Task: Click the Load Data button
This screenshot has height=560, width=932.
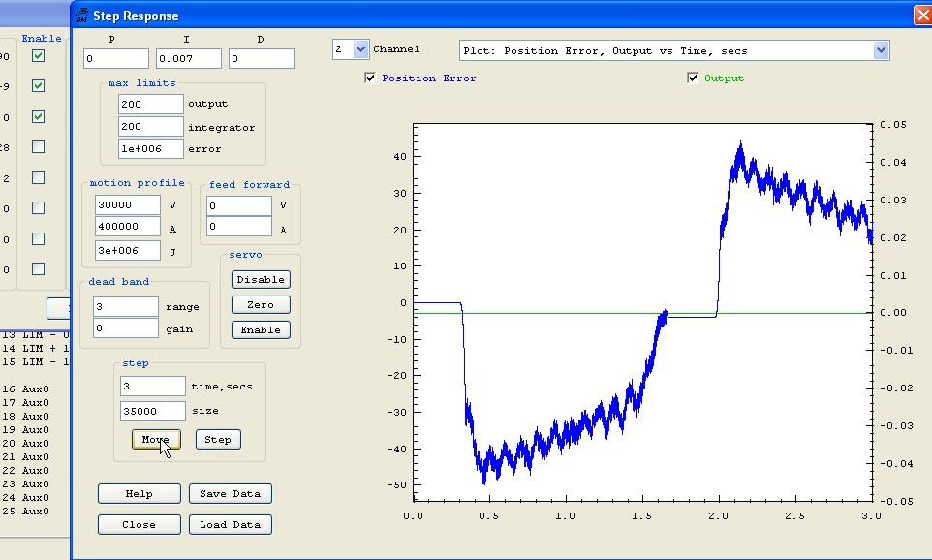Action: 230,524
